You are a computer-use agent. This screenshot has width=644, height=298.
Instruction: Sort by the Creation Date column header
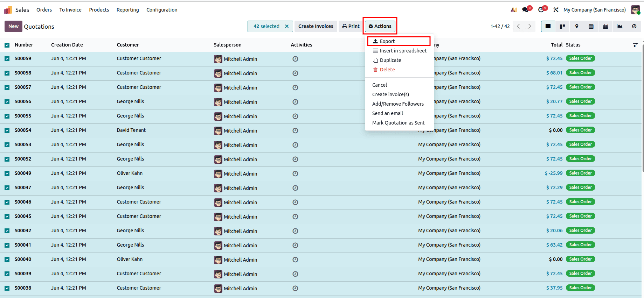(x=67, y=45)
